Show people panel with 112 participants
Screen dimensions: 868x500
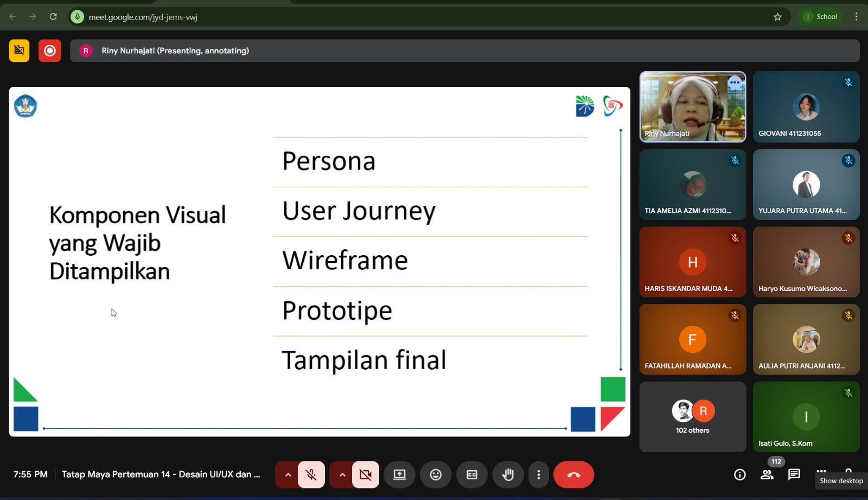coord(767,475)
